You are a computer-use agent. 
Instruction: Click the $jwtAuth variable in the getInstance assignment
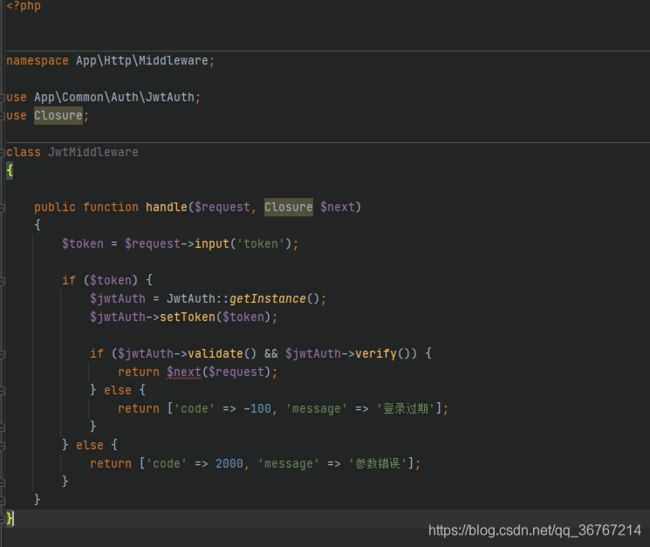pos(118,298)
